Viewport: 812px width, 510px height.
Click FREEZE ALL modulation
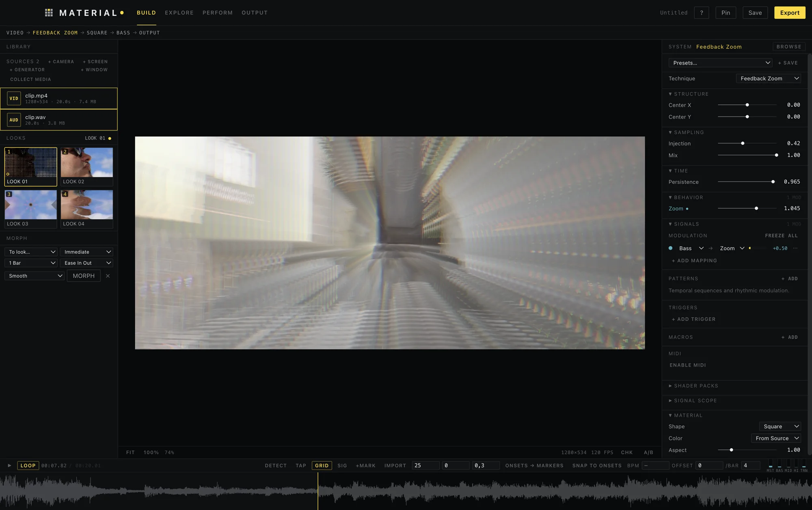click(781, 236)
